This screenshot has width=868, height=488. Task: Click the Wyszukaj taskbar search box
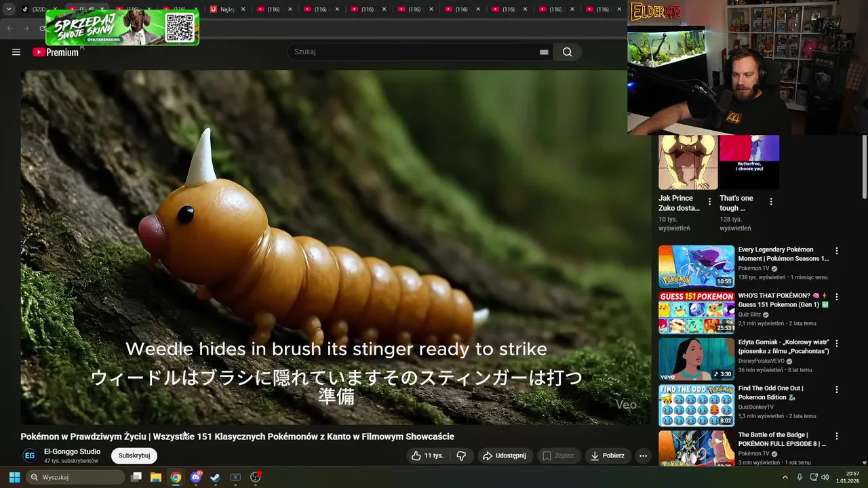76,477
